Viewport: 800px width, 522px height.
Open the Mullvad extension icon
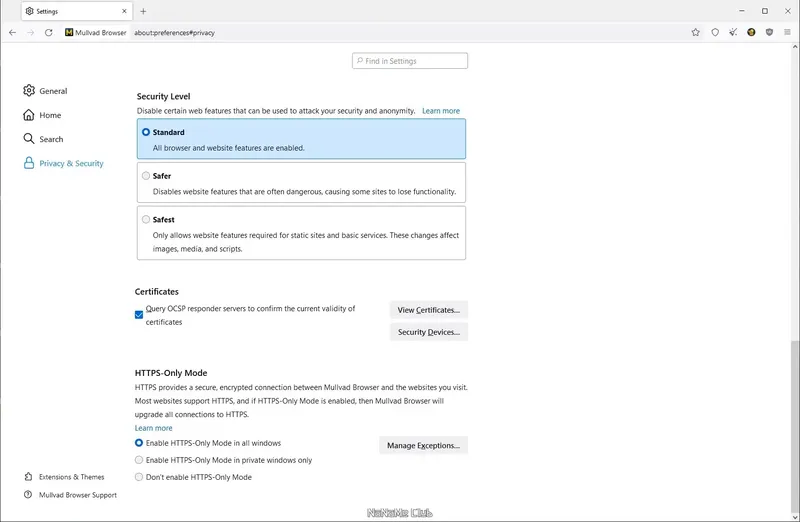pyautogui.click(x=751, y=32)
